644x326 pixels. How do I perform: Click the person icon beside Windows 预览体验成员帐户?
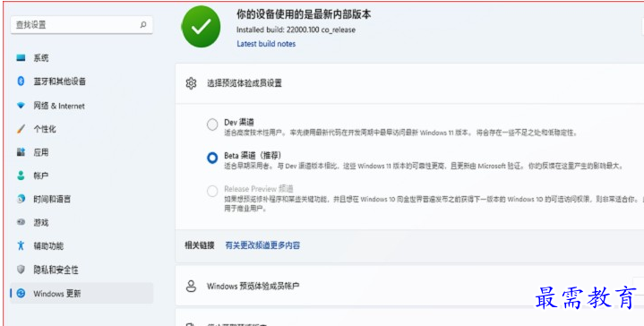coord(191,287)
